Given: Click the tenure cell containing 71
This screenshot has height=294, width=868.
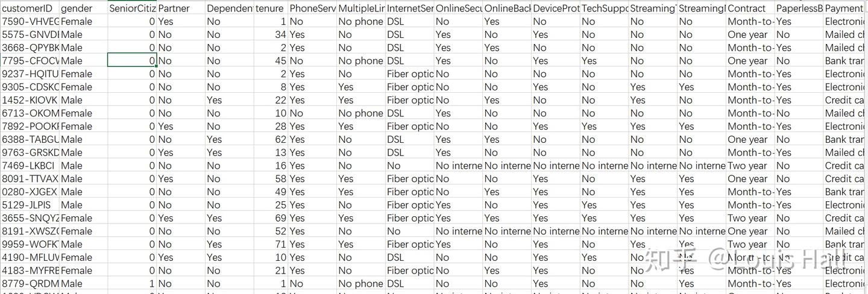Looking at the screenshot, I should (270, 245).
